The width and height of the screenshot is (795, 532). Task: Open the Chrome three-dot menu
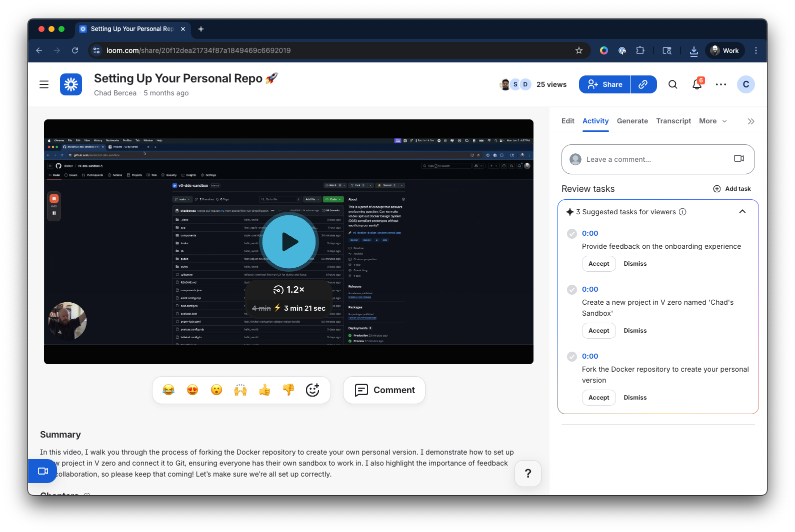(x=756, y=50)
